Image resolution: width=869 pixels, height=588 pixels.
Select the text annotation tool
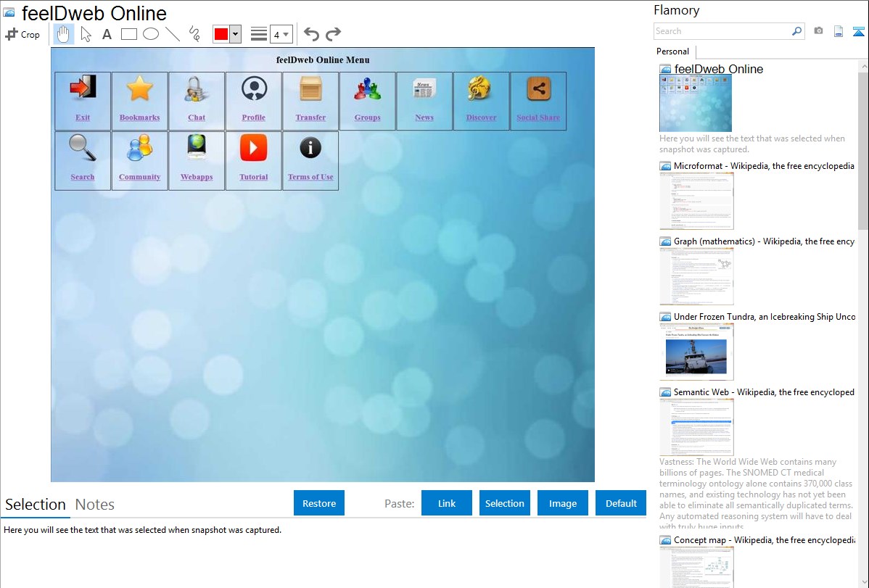pyautogui.click(x=107, y=34)
